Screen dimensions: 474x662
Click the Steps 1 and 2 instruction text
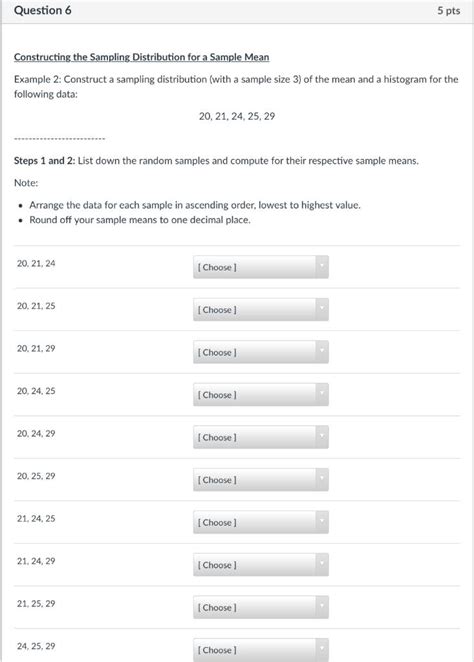(216, 161)
